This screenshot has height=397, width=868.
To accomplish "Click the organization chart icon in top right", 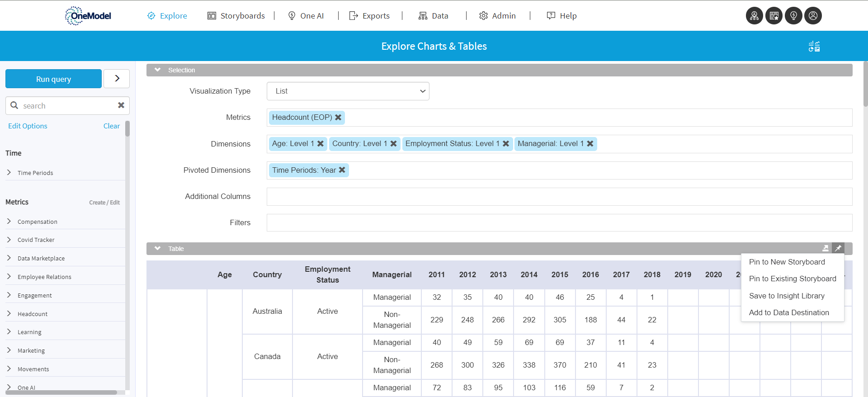I will click(x=754, y=16).
